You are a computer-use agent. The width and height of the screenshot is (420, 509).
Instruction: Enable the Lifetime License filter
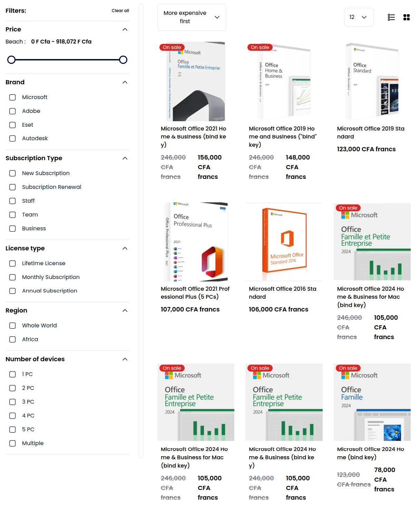(x=13, y=263)
